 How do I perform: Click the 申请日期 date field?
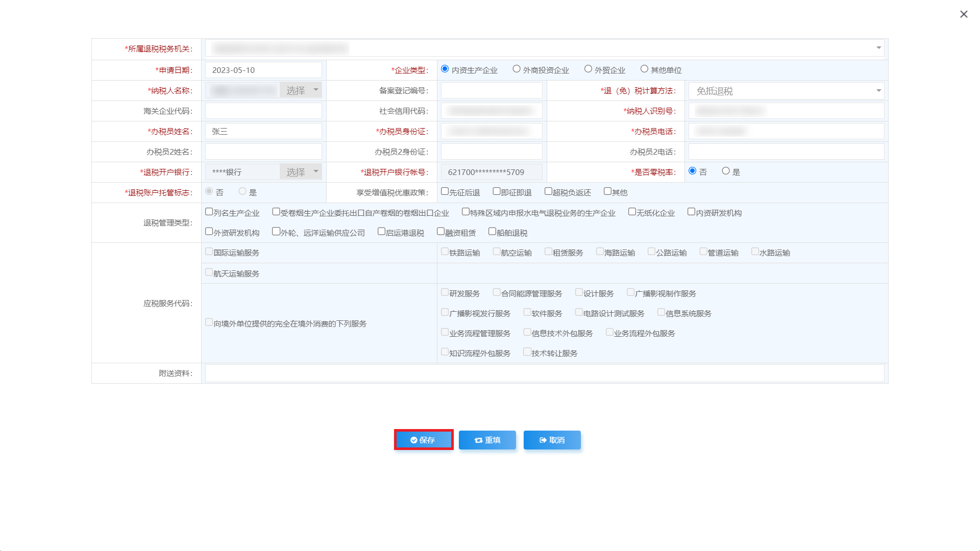[x=263, y=70]
